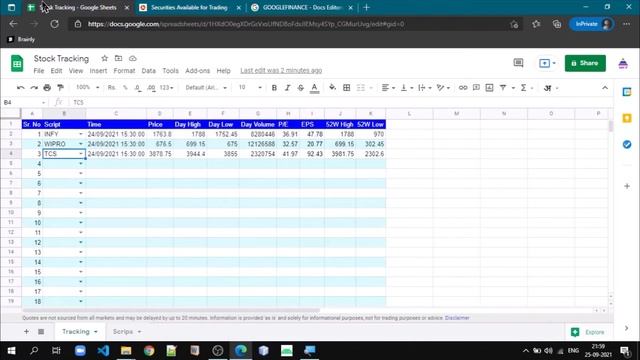This screenshot has height=360, width=640.
Task: Click the Insert comment icon
Action: point(476,88)
